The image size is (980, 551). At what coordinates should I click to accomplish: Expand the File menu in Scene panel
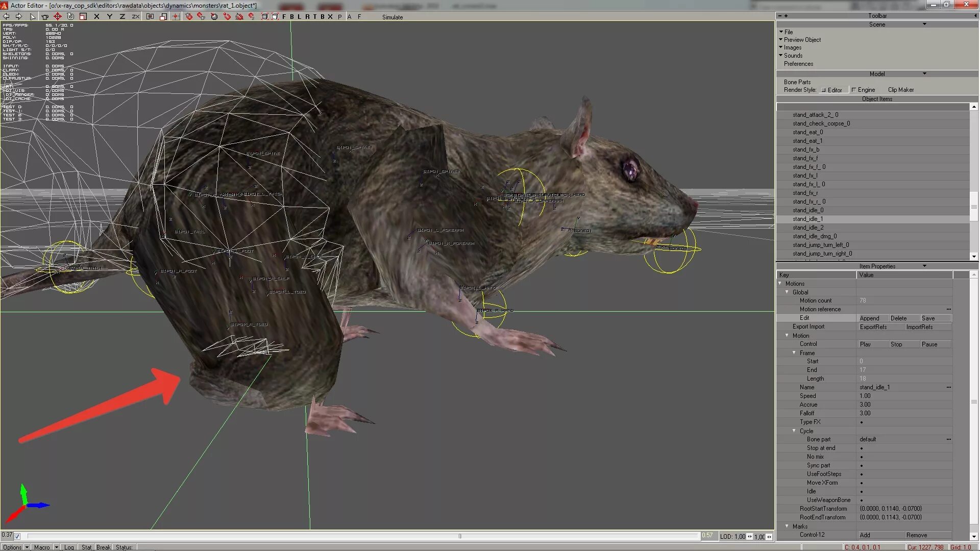click(x=788, y=32)
